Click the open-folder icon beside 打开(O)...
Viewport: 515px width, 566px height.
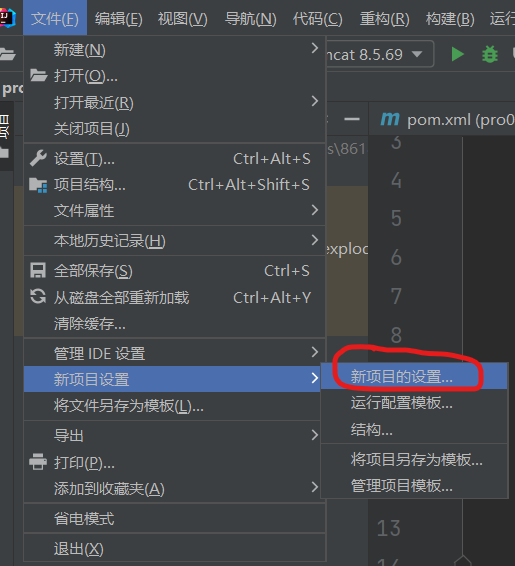[x=38, y=75]
